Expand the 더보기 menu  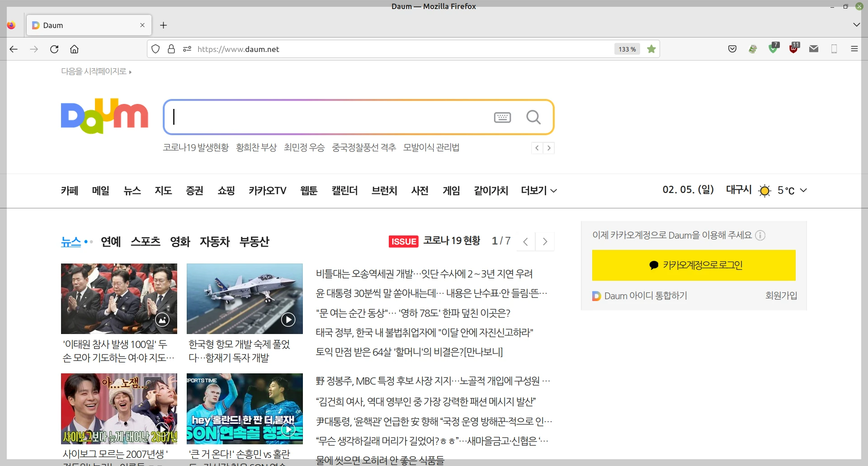click(539, 191)
